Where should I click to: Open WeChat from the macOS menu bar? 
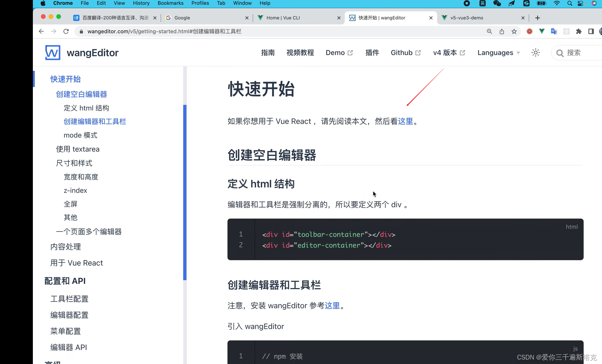(x=497, y=3)
